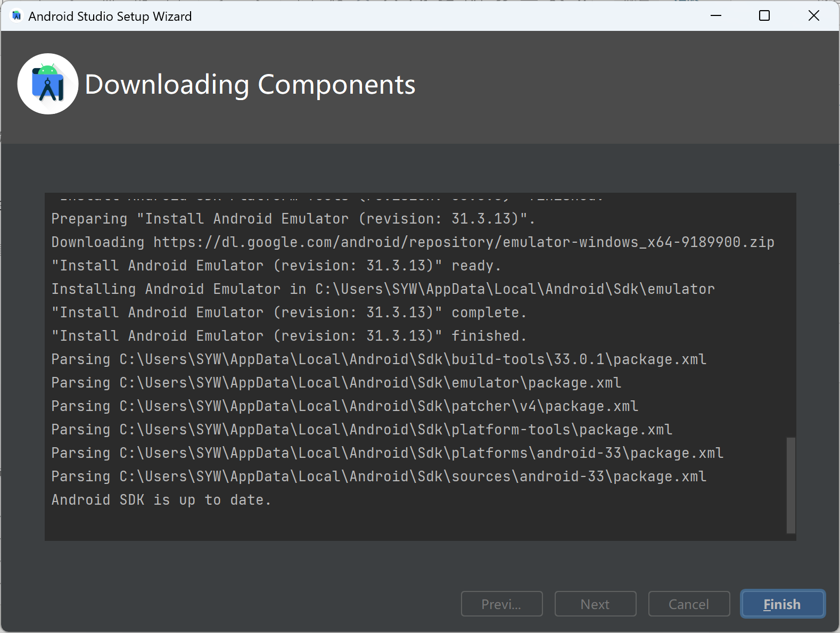The height and width of the screenshot is (633, 840).
Task: Click the 'Installing Android Emulator in' line
Action: (x=383, y=289)
